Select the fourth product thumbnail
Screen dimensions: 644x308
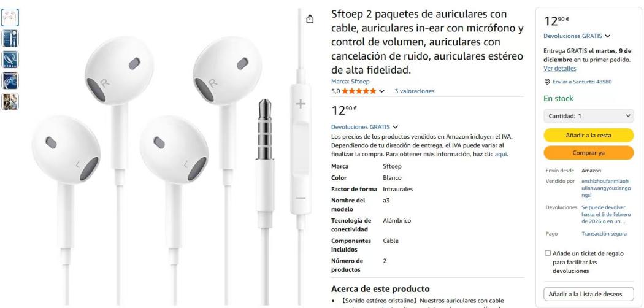click(x=10, y=80)
